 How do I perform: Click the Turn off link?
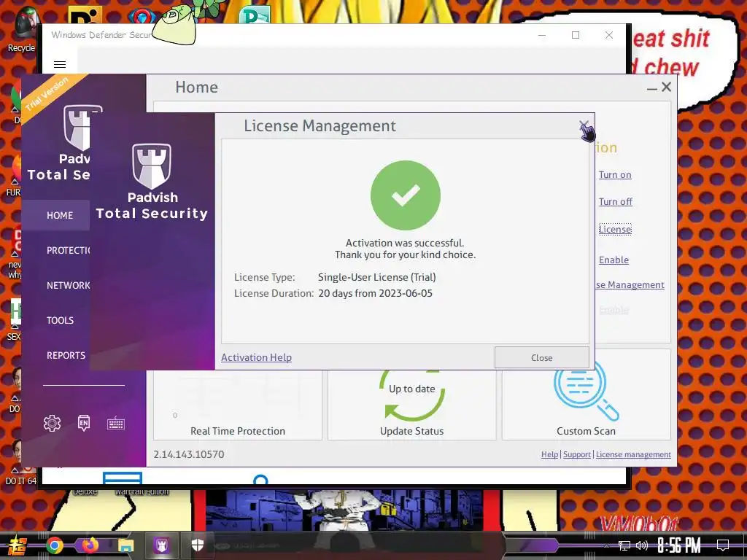click(x=616, y=201)
